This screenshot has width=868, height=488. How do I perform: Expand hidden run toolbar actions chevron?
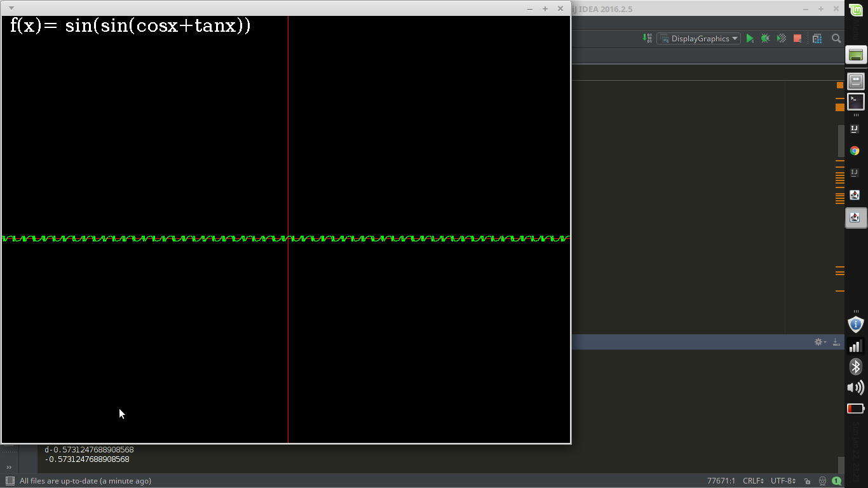point(10,467)
